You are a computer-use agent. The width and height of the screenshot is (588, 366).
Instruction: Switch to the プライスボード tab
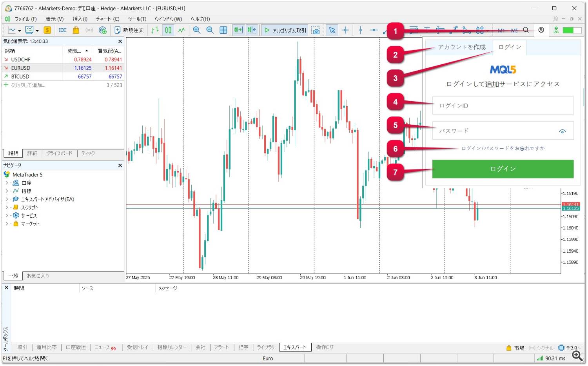coord(59,153)
